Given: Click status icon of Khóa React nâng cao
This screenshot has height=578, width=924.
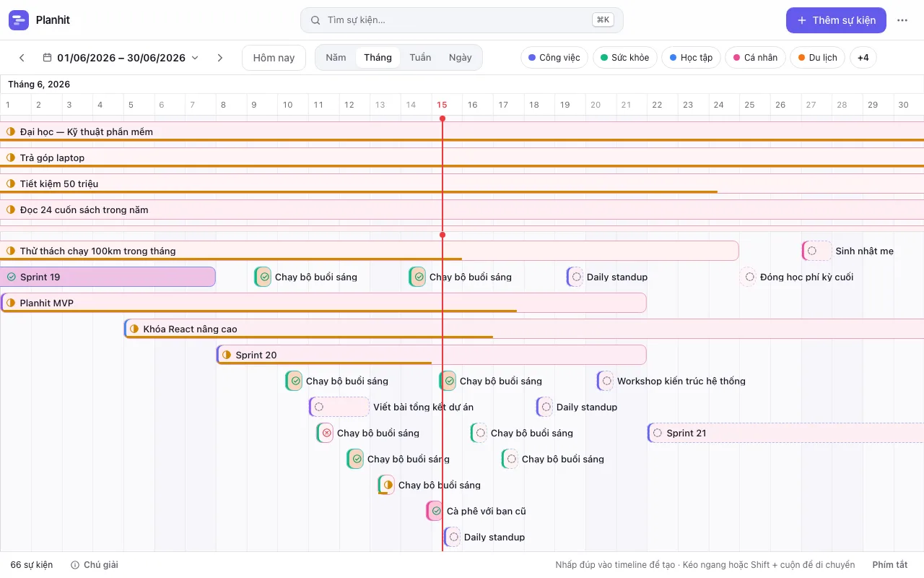Looking at the screenshot, I should click(134, 329).
